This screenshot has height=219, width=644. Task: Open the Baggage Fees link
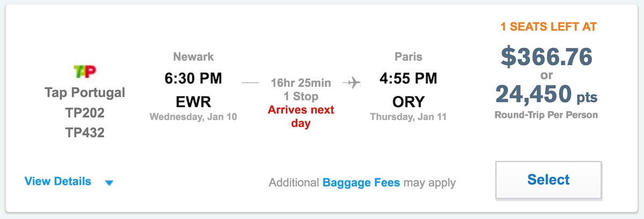pyautogui.click(x=361, y=182)
